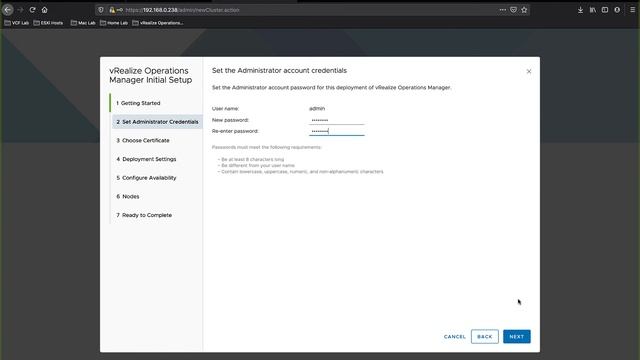640x360 pixels.
Task: Select step 2 Set Administrator Credentials
Action: [157, 122]
